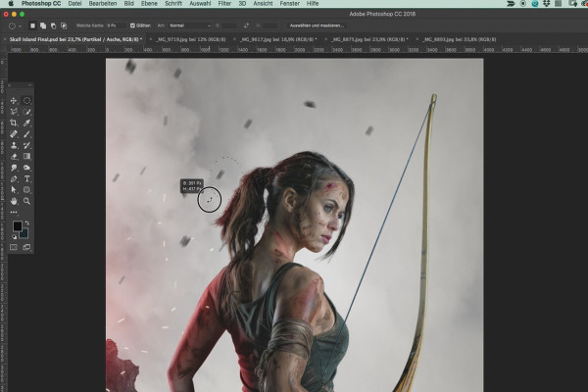
Task: Select the Crop tool
Action: [x=14, y=122]
